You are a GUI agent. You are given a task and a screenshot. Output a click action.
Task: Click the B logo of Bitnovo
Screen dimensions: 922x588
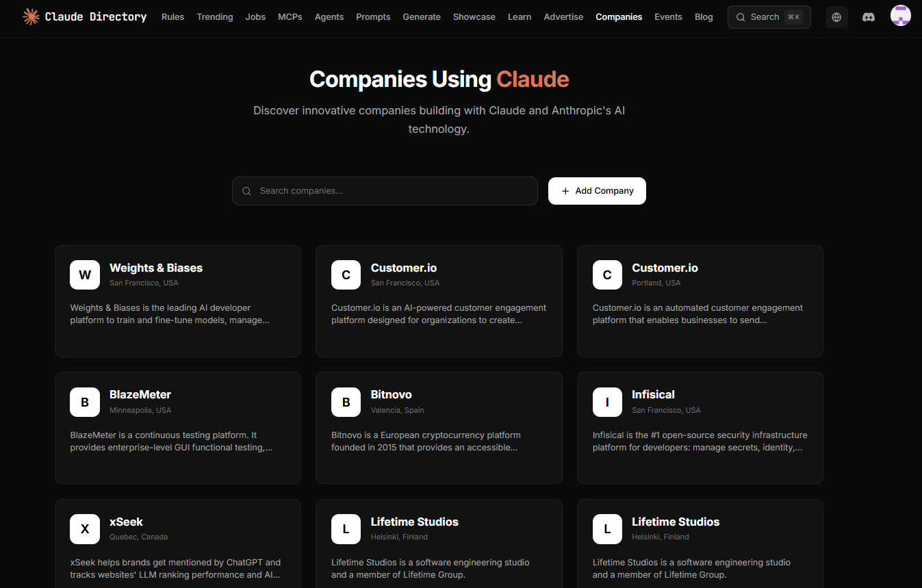tap(346, 402)
